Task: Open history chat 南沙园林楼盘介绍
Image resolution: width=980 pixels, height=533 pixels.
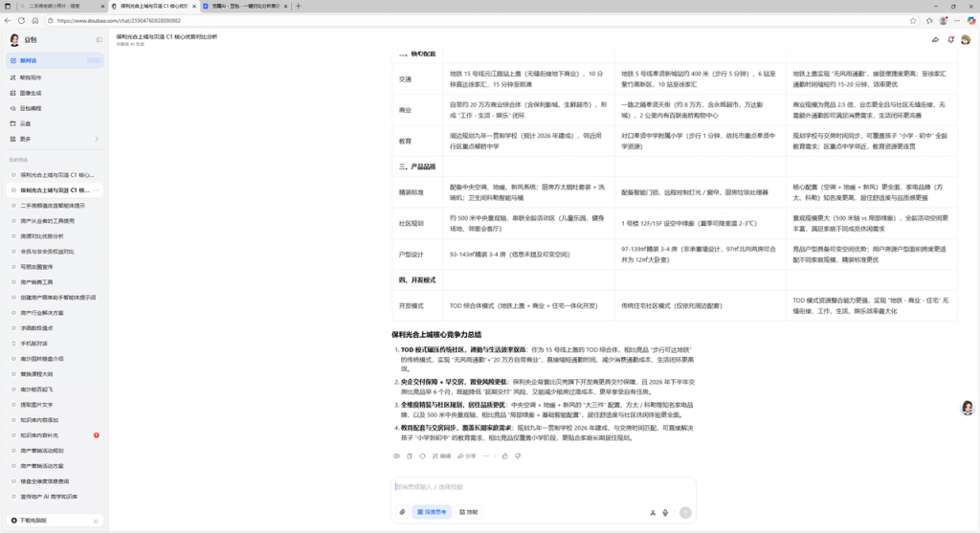Action: point(55,359)
